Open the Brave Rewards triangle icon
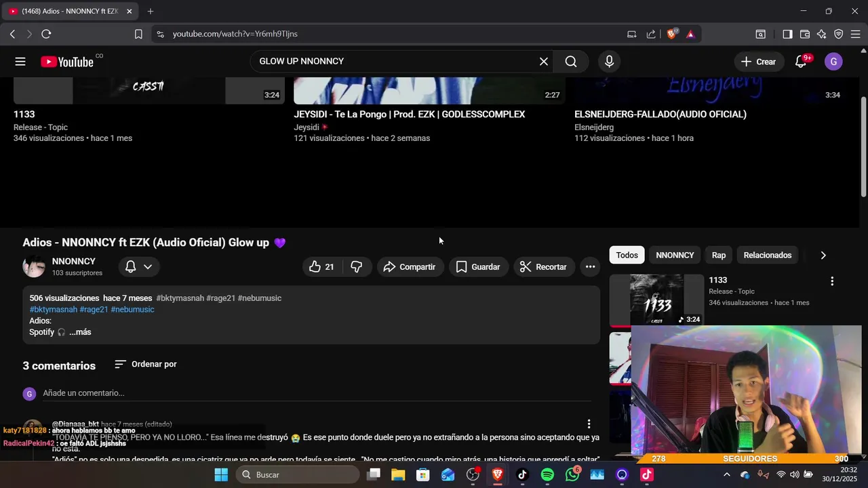The width and height of the screenshot is (868, 488). (690, 34)
